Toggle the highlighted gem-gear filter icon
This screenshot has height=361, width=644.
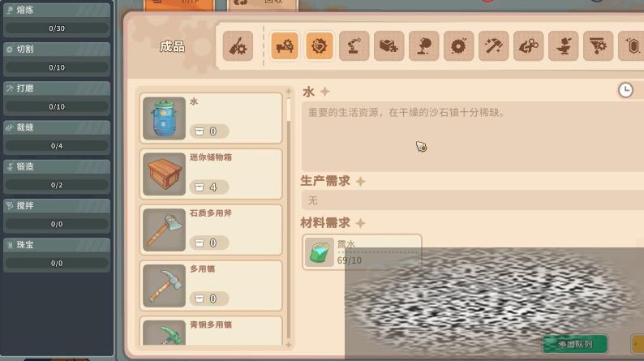320,46
